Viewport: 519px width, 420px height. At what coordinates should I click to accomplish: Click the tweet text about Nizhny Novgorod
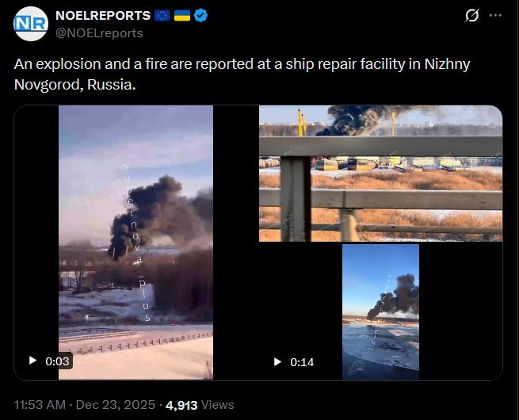coord(242,74)
